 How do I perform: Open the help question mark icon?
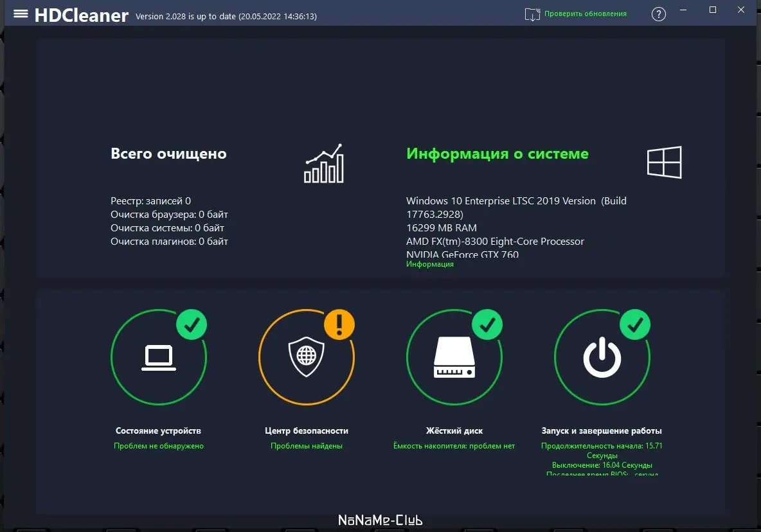pos(659,14)
